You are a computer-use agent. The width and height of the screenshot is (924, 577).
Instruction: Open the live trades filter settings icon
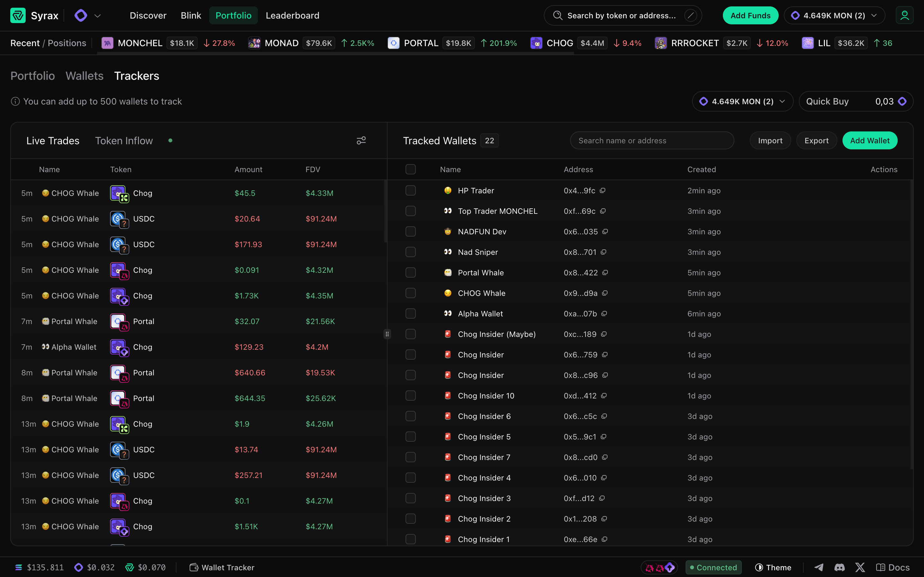361,140
